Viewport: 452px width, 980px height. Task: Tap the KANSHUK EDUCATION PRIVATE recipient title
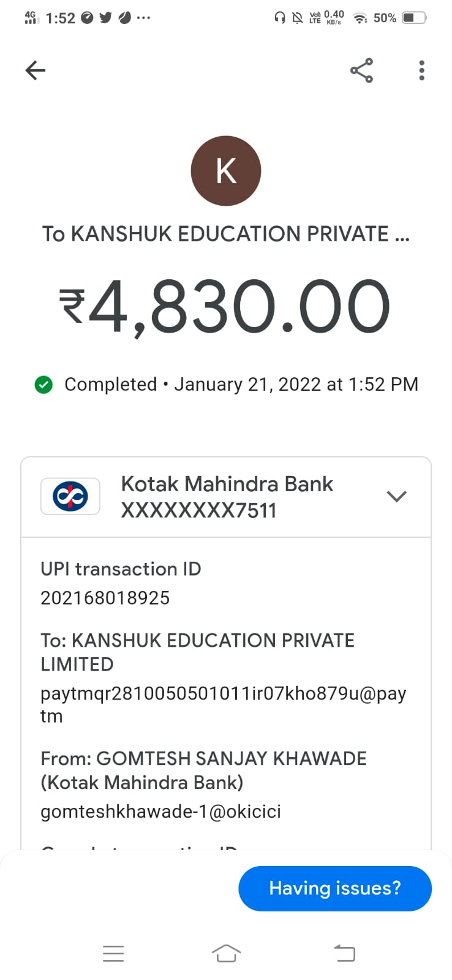click(x=226, y=234)
